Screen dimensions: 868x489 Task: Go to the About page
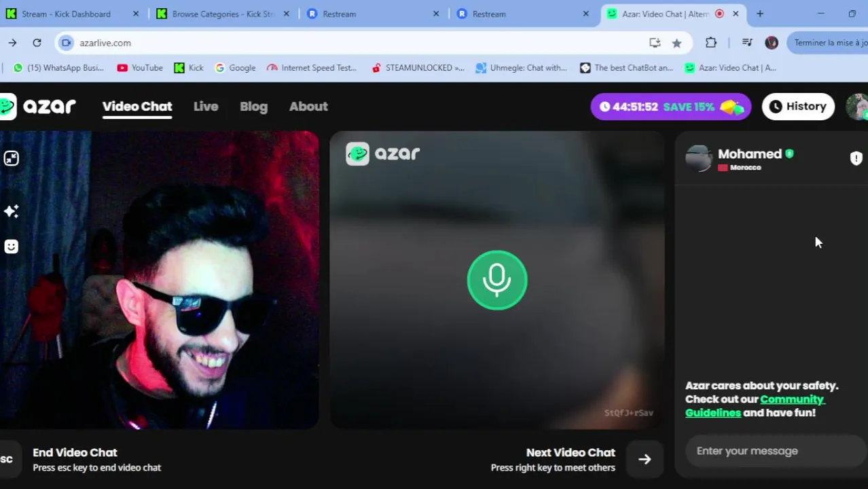click(308, 107)
